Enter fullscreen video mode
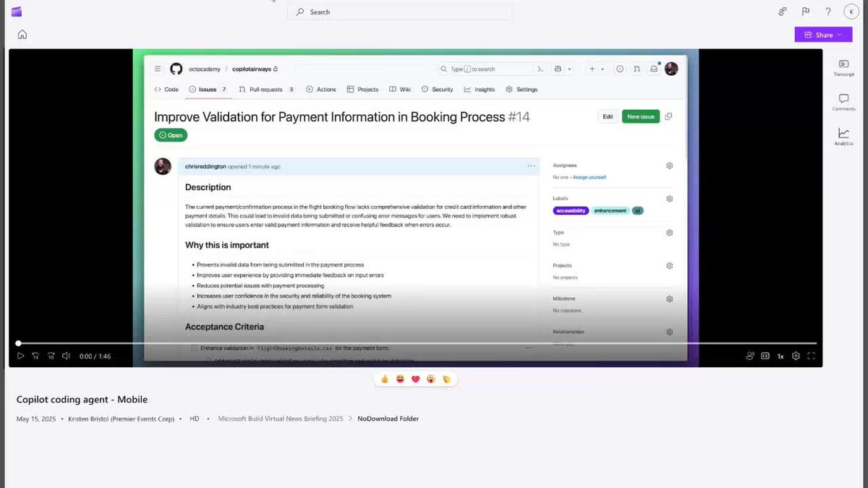868x488 pixels. (x=811, y=356)
